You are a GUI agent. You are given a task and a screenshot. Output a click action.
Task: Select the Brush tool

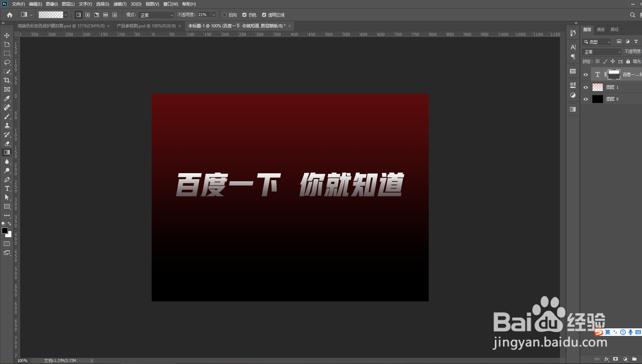[x=7, y=116]
